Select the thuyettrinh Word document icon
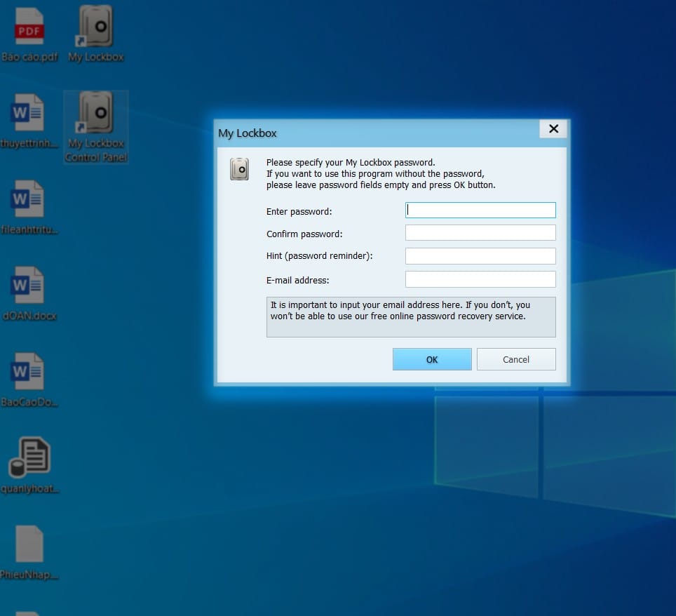Image resolution: width=676 pixels, height=616 pixels. click(29, 121)
